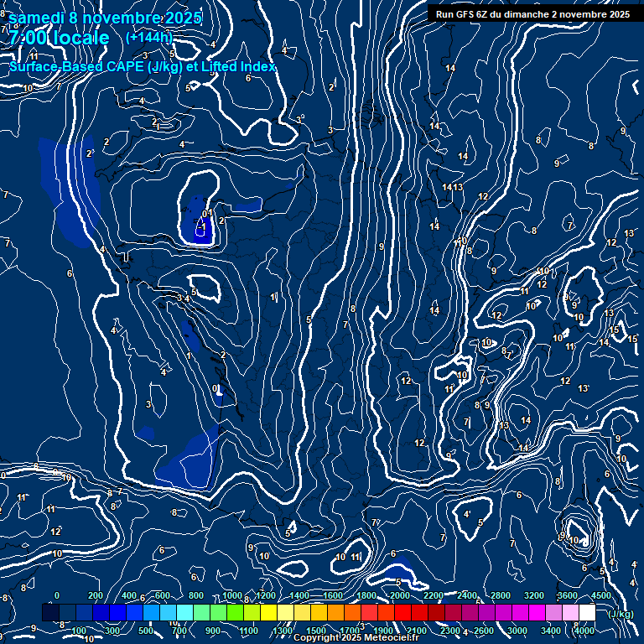The width and height of the screenshot is (644, 644).
Task: Click the darkest legend swatch left of 0
Action: (50, 612)
